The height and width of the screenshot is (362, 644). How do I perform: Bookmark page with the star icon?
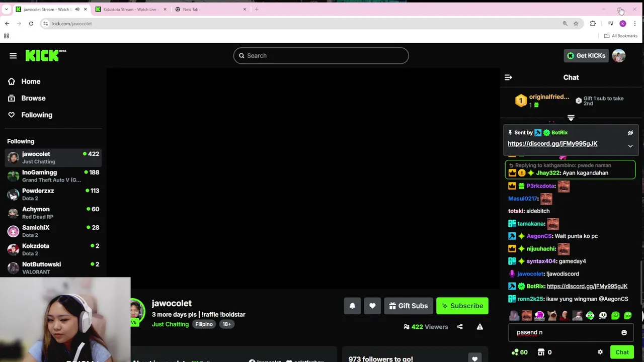pyautogui.click(x=576, y=24)
